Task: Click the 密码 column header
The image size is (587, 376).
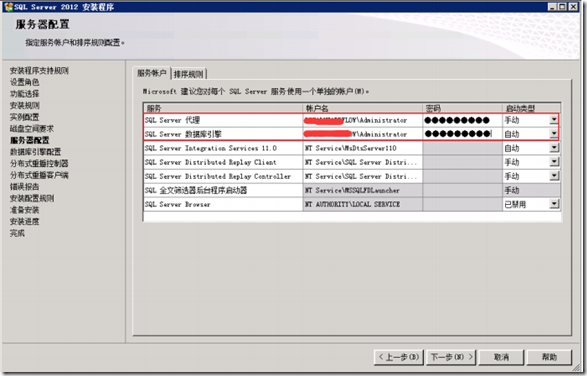Action: (462, 108)
